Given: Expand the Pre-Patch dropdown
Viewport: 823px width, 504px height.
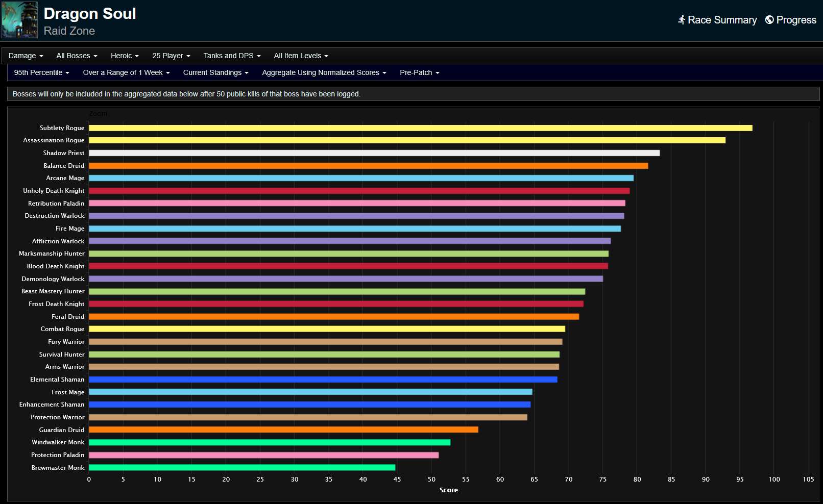Looking at the screenshot, I should [419, 72].
